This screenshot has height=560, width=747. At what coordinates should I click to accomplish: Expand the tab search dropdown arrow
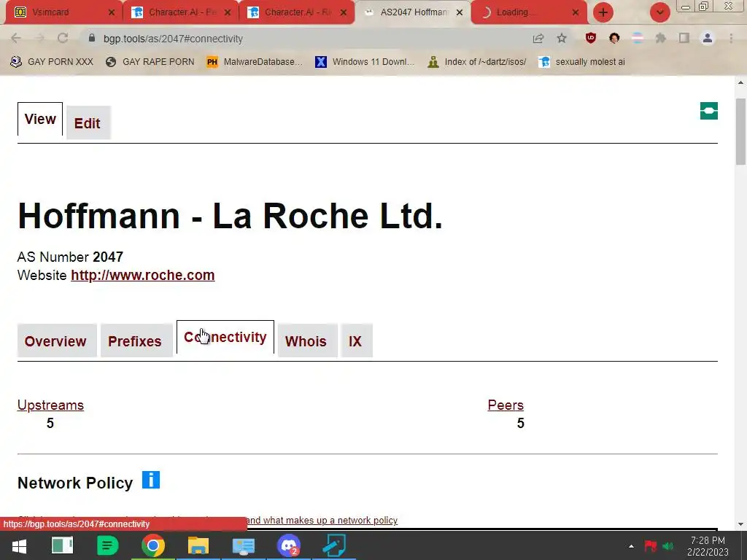click(x=660, y=12)
